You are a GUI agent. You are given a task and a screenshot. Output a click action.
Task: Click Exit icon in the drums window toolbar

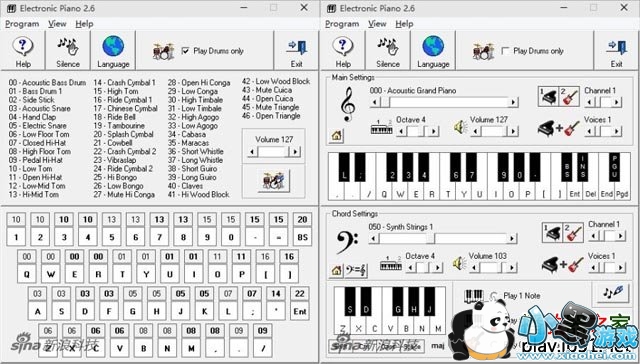pos(297,47)
